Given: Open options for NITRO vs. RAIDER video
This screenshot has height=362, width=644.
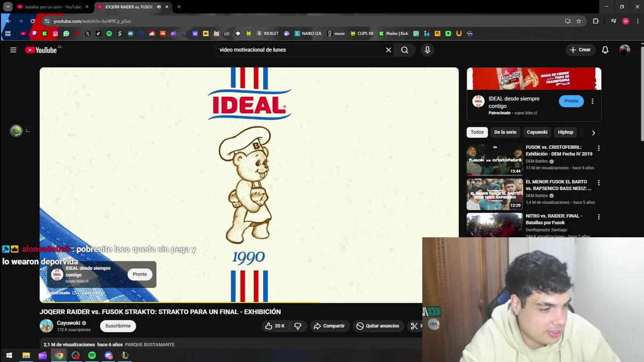Looking at the screenshot, I should (598, 217).
